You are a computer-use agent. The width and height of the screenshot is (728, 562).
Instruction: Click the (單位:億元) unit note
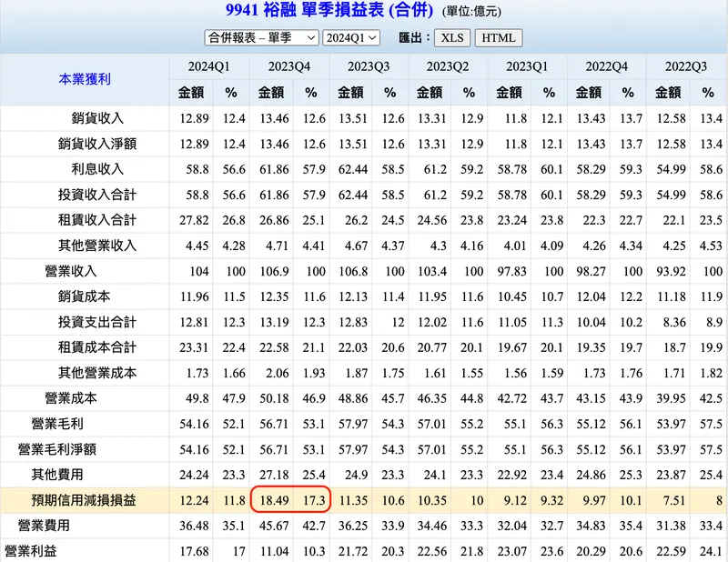tap(471, 12)
